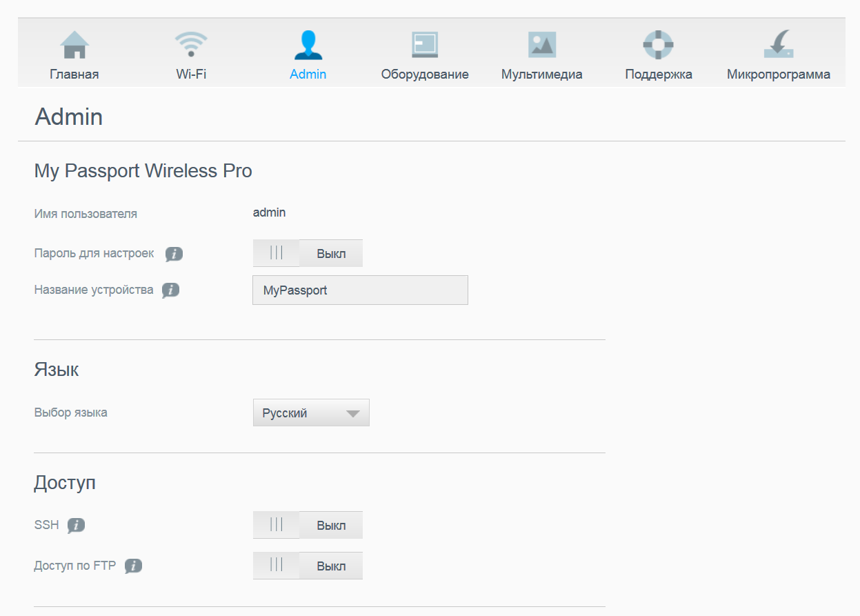Click the Название устройства label text
The width and height of the screenshot is (860, 616).
coord(94,290)
